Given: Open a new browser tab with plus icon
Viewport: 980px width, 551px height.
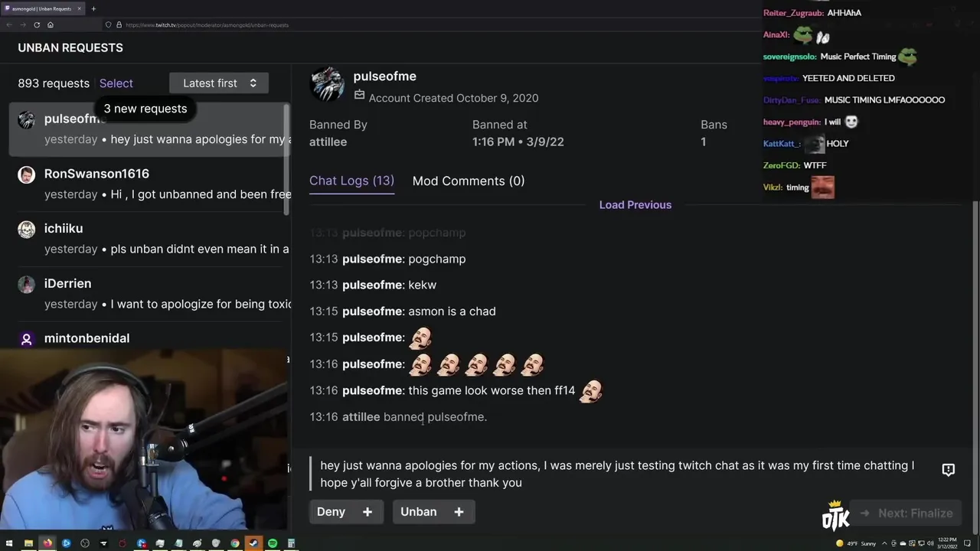Looking at the screenshot, I should point(93,8).
